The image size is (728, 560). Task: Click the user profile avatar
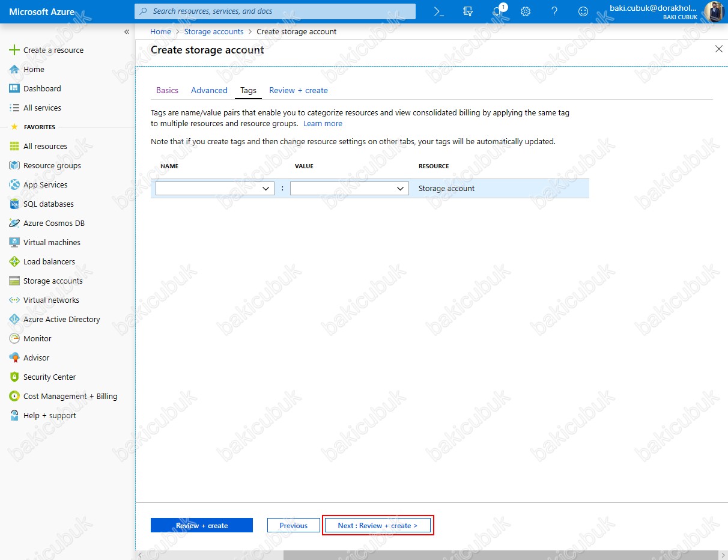coord(714,11)
